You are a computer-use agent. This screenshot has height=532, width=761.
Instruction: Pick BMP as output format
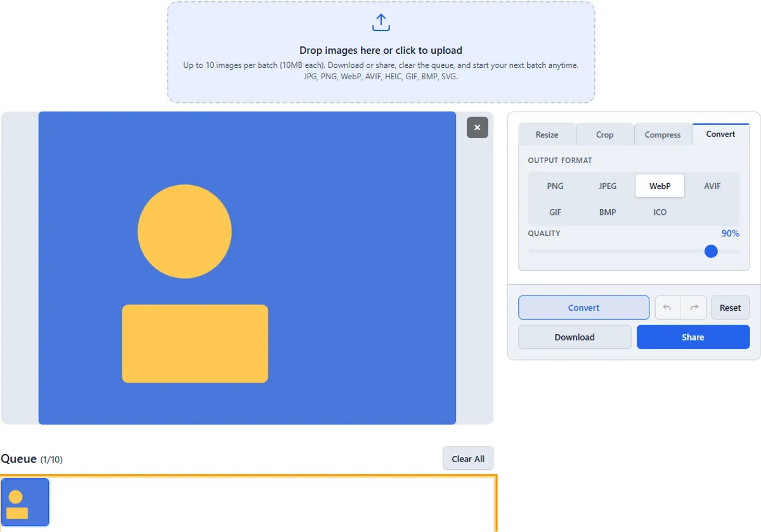click(608, 212)
